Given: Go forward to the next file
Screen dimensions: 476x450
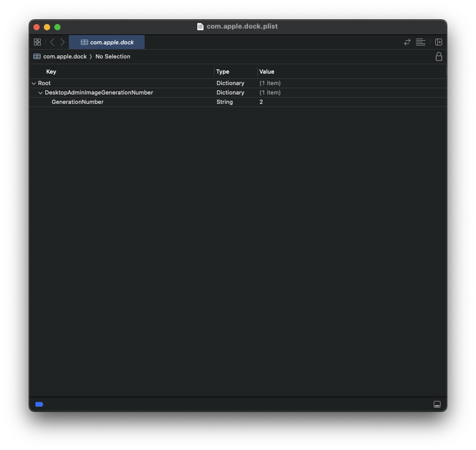Looking at the screenshot, I should click(63, 42).
